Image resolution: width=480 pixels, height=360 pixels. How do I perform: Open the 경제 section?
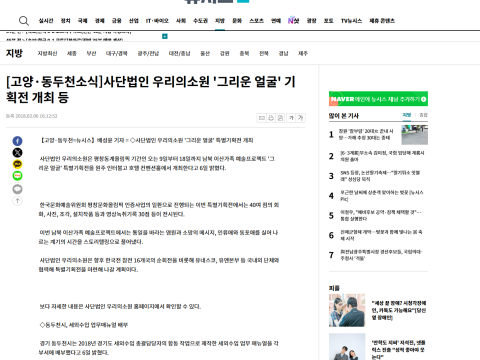pyautogui.click(x=99, y=21)
